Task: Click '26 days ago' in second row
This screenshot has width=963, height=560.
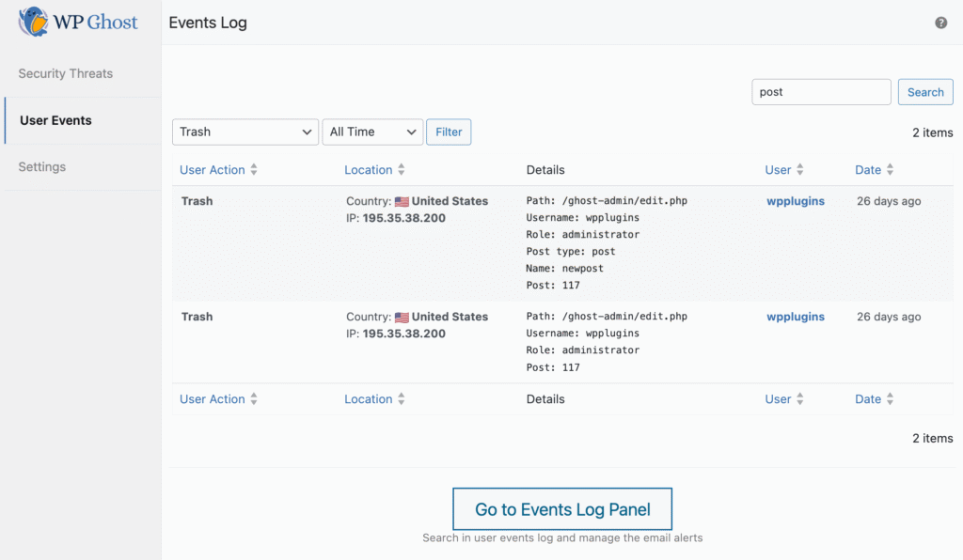Action: point(889,317)
